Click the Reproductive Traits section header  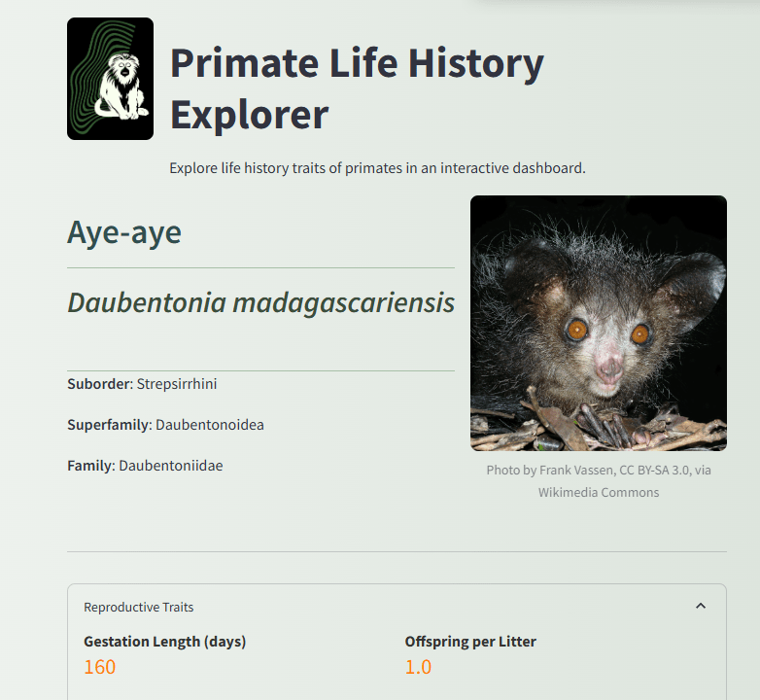coord(139,608)
